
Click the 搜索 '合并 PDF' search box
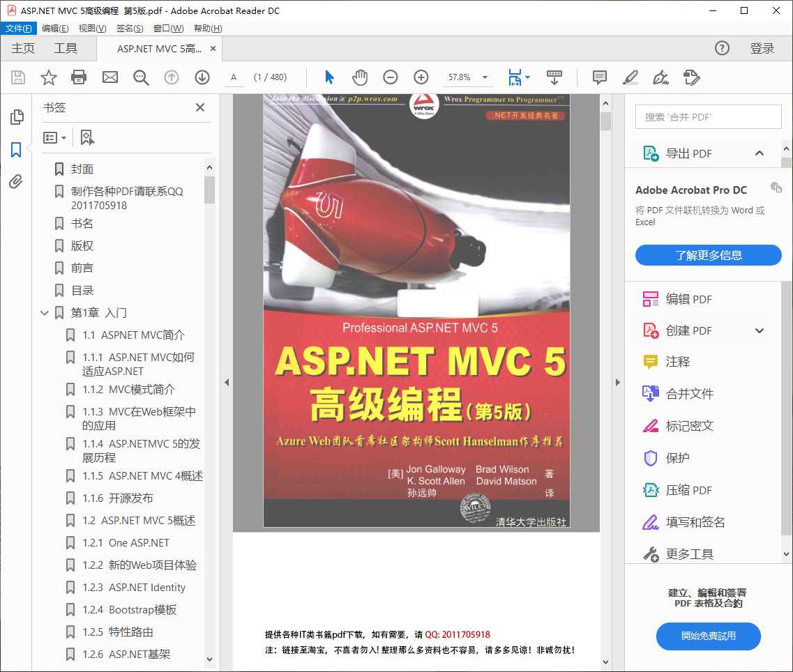(x=708, y=117)
